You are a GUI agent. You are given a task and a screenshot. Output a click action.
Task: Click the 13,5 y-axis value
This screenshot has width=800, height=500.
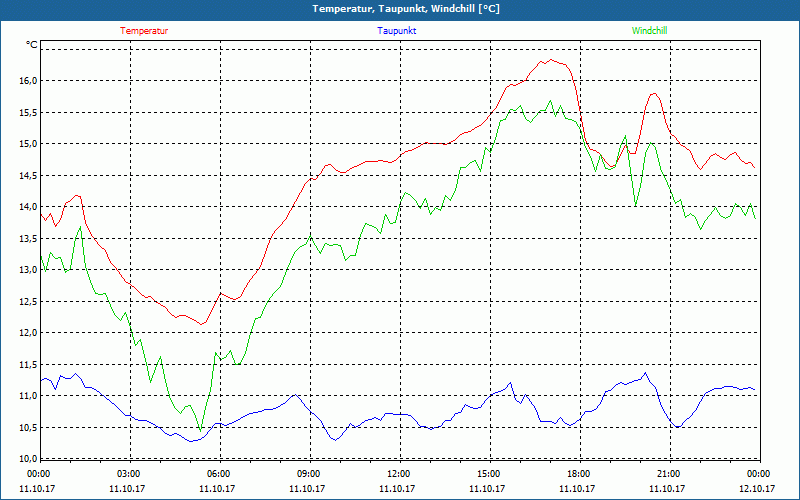28,238
